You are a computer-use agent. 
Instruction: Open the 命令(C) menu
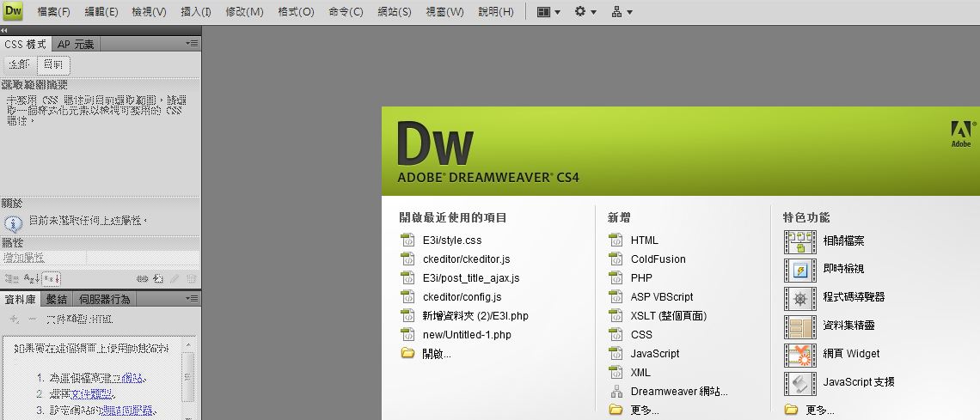[x=346, y=12]
